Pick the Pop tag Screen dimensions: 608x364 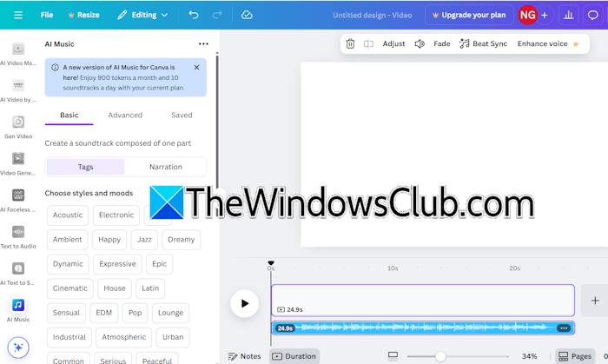(x=135, y=313)
